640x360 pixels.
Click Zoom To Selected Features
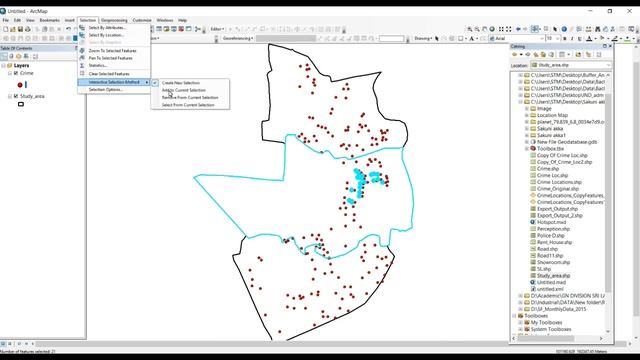pyautogui.click(x=114, y=51)
